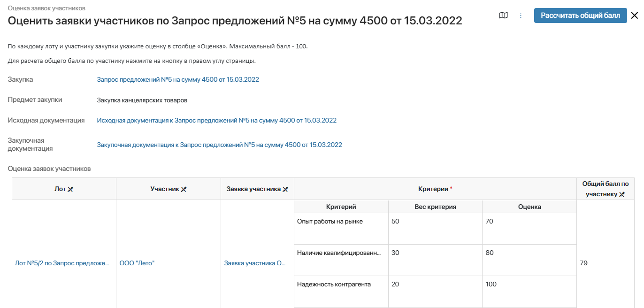Open the «Исходная документация» document link

[216, 120]
